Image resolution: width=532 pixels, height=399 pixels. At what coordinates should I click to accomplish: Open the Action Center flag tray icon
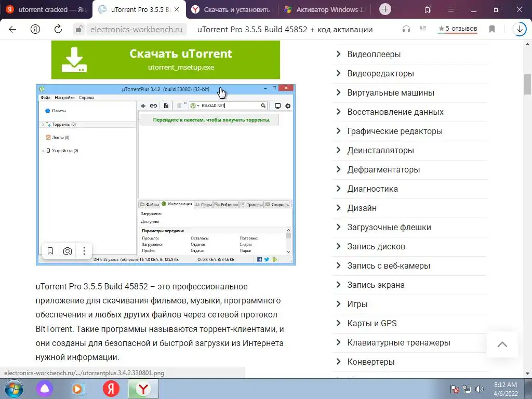(x=455, y=389)
